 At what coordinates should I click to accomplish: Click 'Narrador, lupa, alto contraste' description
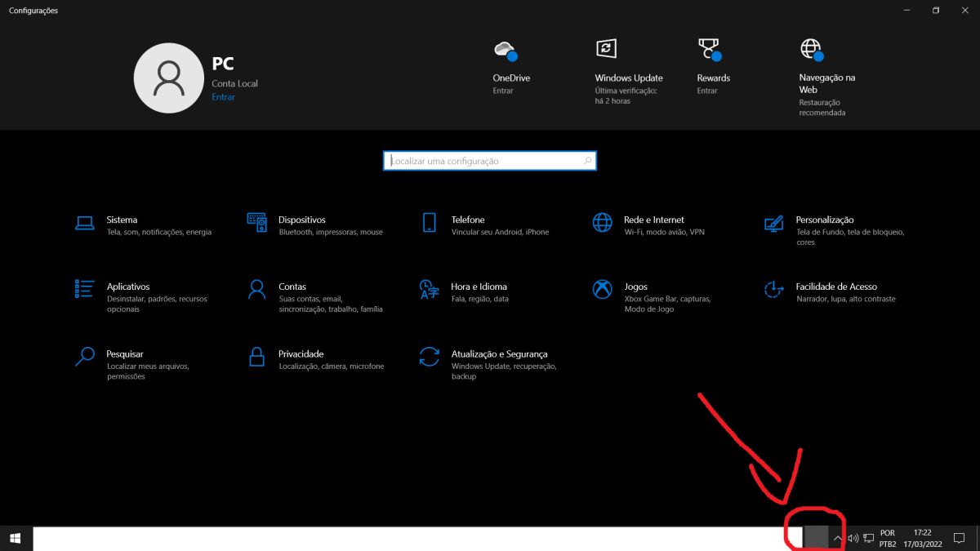(x=846, y=300)
